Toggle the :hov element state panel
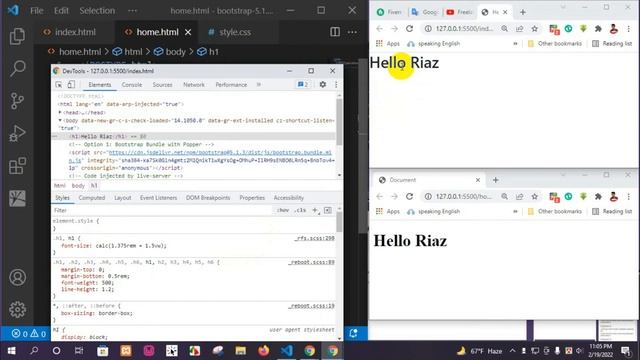This screenshot has height=360, width=640. pos(283,210)
